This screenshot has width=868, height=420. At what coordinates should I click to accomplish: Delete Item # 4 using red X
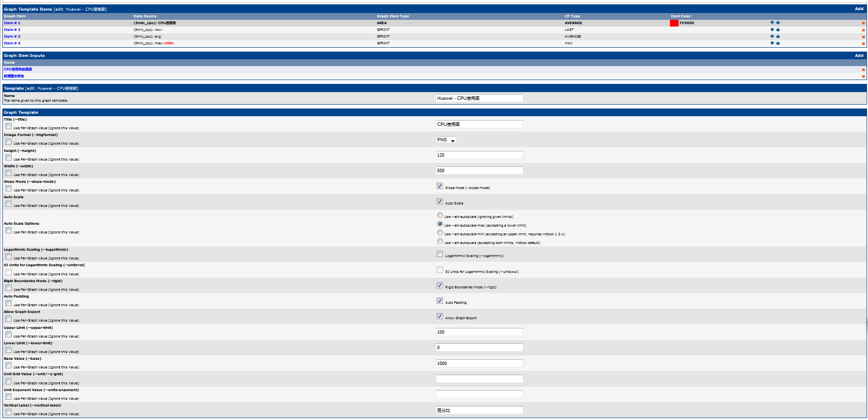click(863, 44)
